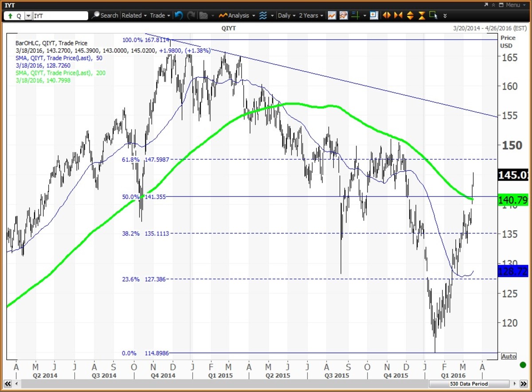This screenshot has height=392, width=532.
Task: Click the Q2 2015 quarter label
Action: pos(278,376)
